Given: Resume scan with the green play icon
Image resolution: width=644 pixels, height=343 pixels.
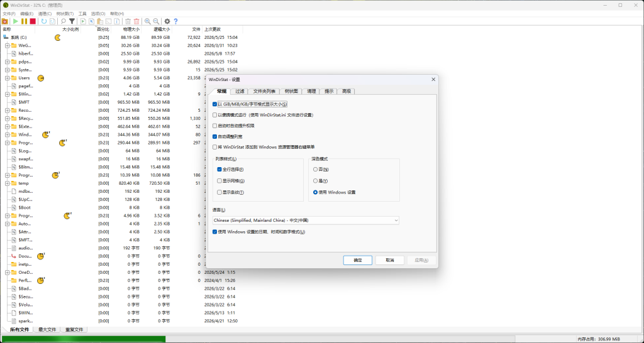Looking at the screenshot, I should tap(15, 21).
